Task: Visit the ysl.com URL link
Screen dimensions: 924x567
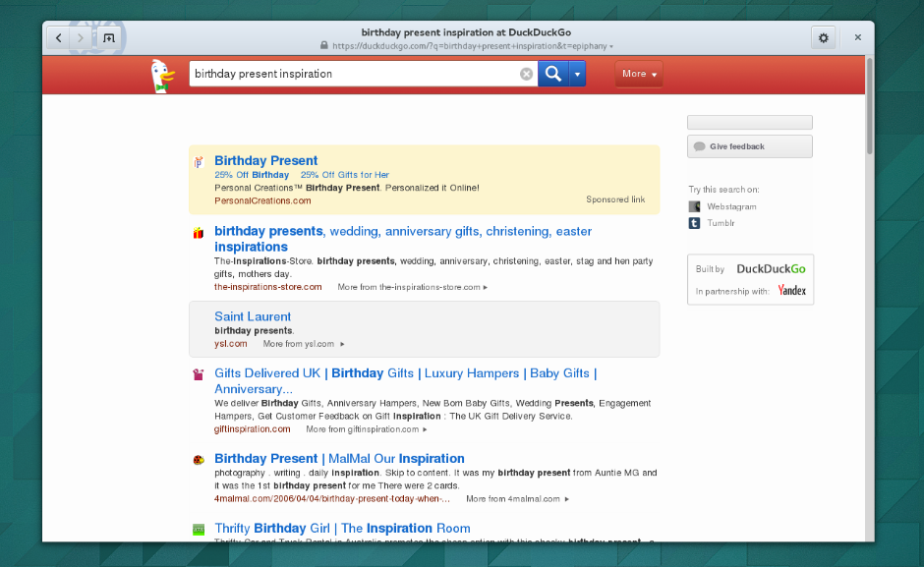Action: pyautogui.click(x=231, y=343)
